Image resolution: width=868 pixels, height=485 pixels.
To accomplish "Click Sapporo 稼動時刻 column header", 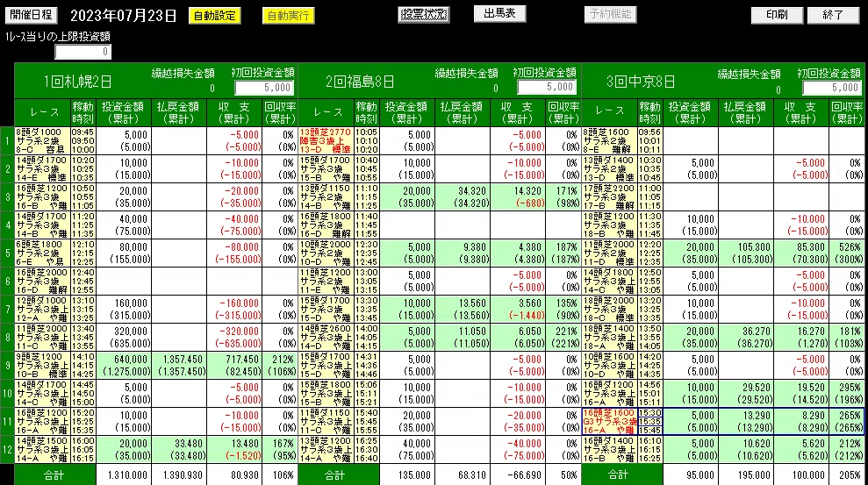I will [x=83, y=113].
